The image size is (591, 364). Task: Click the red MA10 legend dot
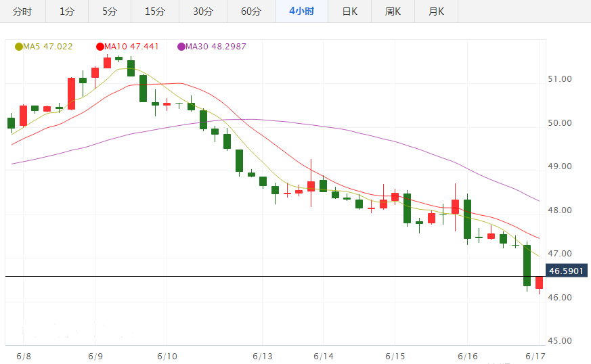pyautogui.click(x=100, y=47)
